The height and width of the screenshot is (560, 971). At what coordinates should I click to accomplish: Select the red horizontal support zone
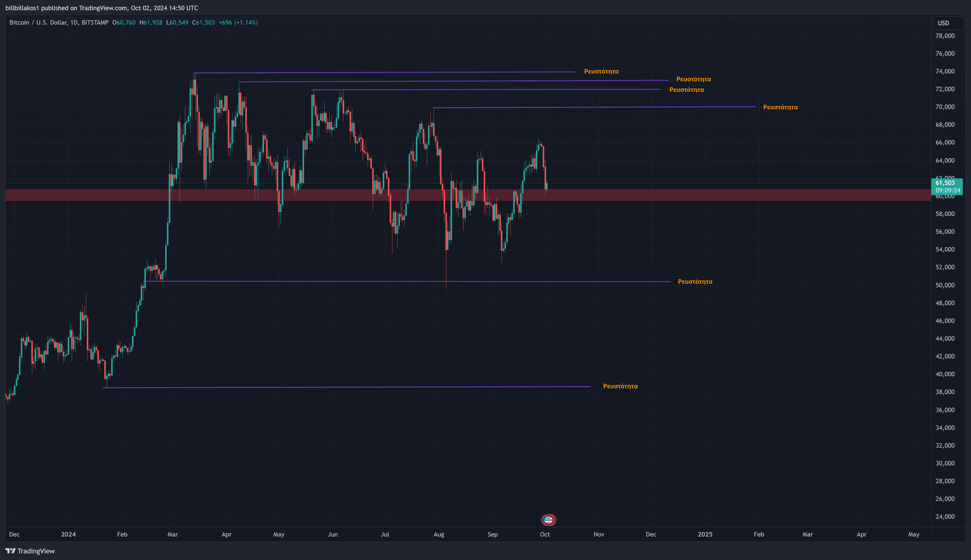click(x=467, y=195)
